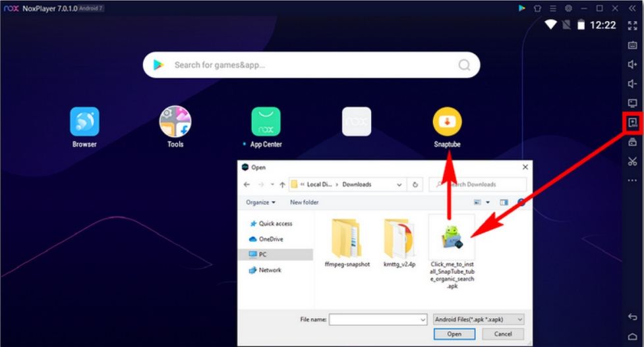Launch the Snaptube app icon
644x347 pixels.
pos(448,121)
